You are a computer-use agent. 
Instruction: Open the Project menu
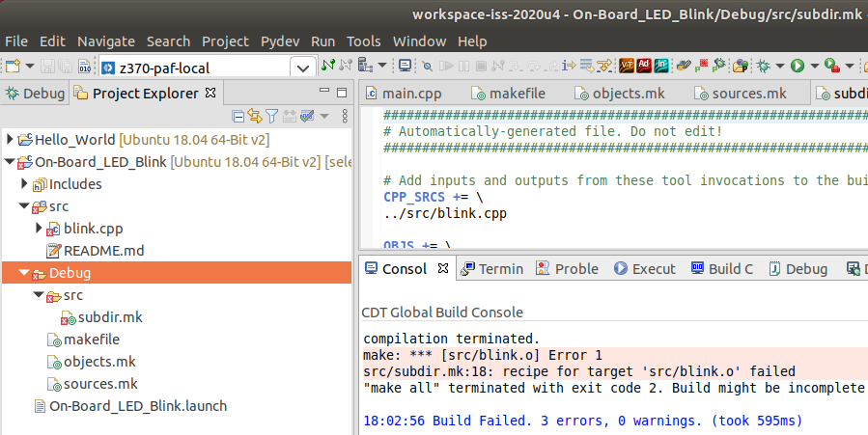(x=225, y=41)
